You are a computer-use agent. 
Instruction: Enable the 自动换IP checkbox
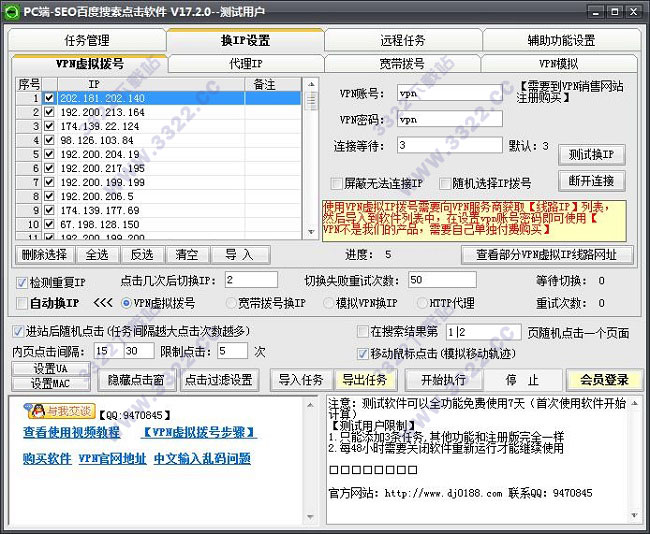click(22, 303)
